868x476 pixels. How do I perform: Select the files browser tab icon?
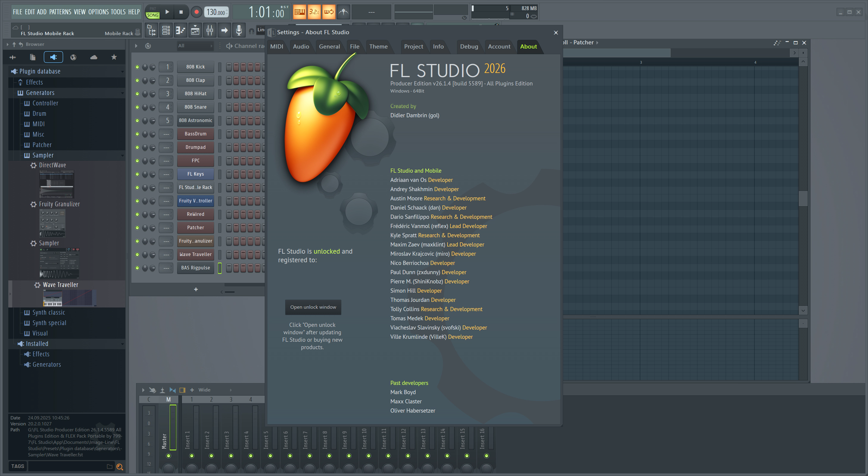tap(33, 57)
